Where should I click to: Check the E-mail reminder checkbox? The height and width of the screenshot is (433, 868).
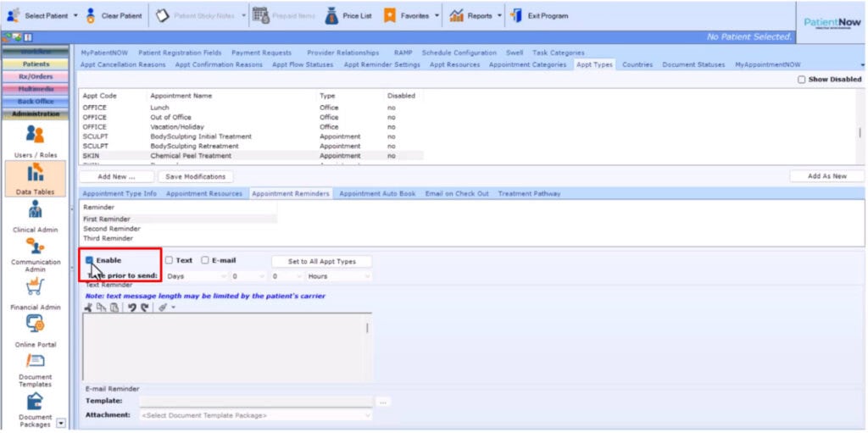click(x=205, y=261)
